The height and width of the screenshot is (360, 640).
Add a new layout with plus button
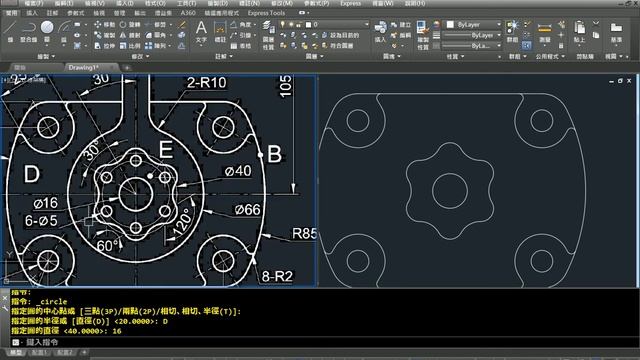click(x=84, y=352)
